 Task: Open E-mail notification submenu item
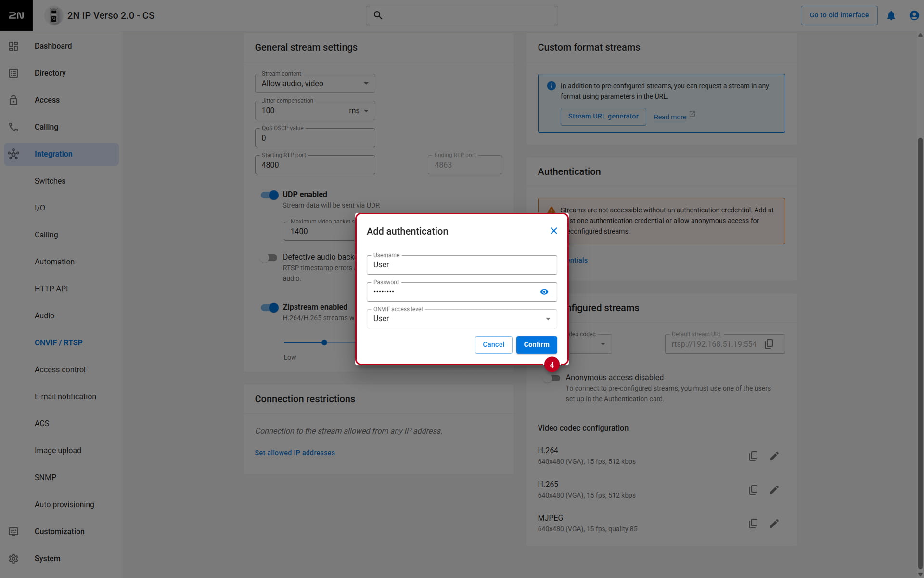tap(65, 397)
